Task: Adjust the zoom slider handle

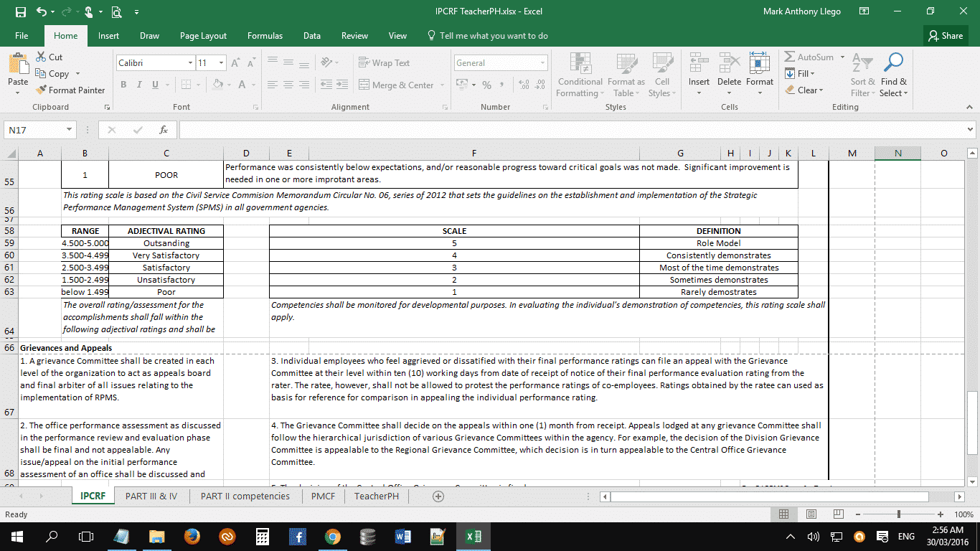Action: pos(899,514)
